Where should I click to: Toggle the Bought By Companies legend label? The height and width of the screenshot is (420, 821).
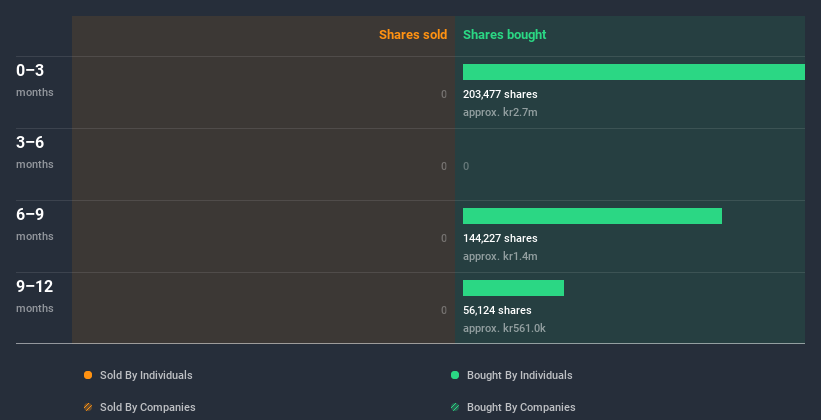(521, 407)
